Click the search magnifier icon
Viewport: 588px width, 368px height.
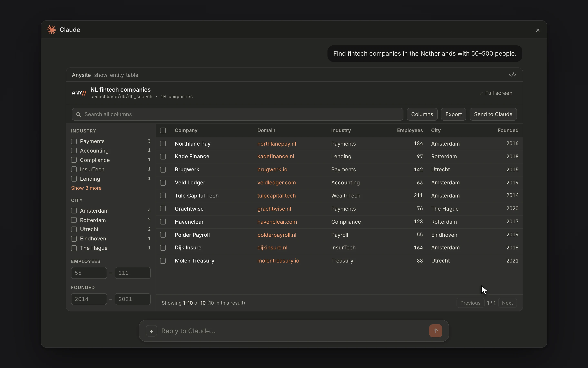click(78, 114)
